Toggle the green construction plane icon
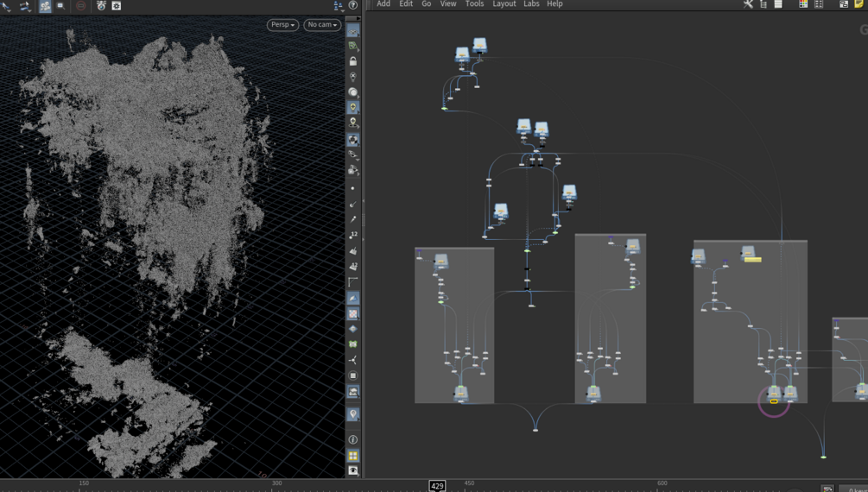This screenshot has height=492, width=868. [x=352, y=47]
